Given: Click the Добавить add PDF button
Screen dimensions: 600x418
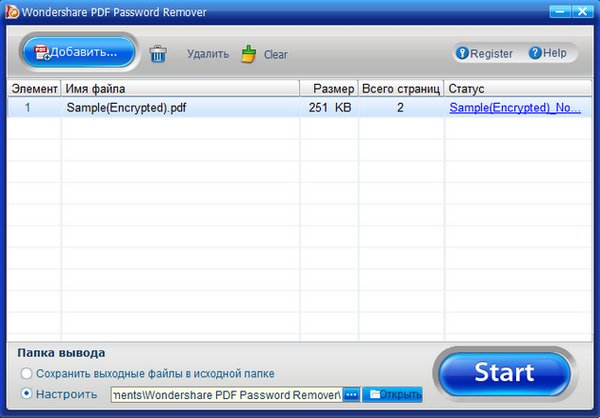Looking at the screenshot, I should (79, 52).
